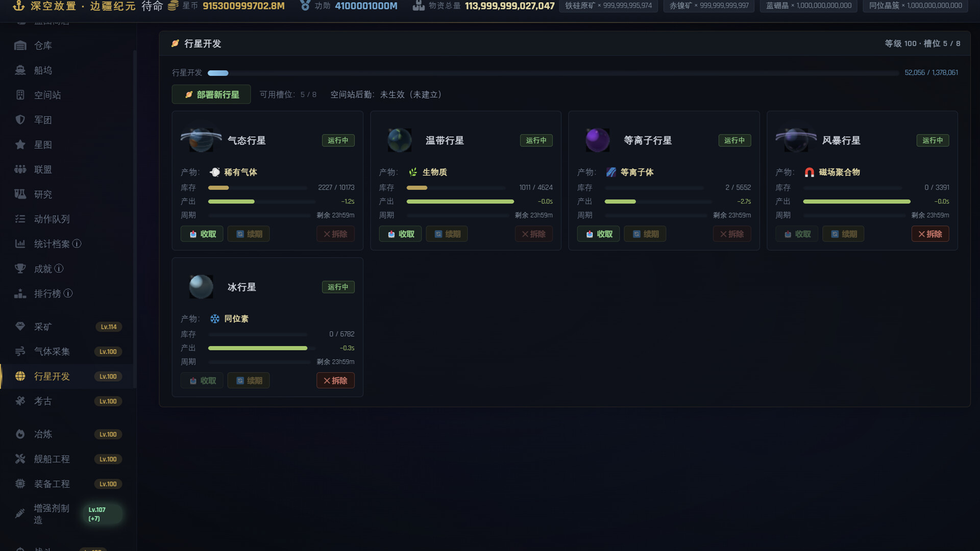Viewport: 980px width, 551px height.
Task: Click 拆除 on the 等离子行星 card
Action: 732,234
